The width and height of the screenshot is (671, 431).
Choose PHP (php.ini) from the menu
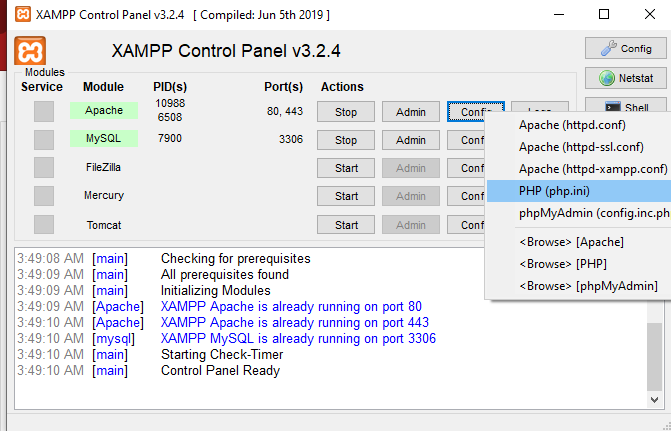(x=579, y=191)
